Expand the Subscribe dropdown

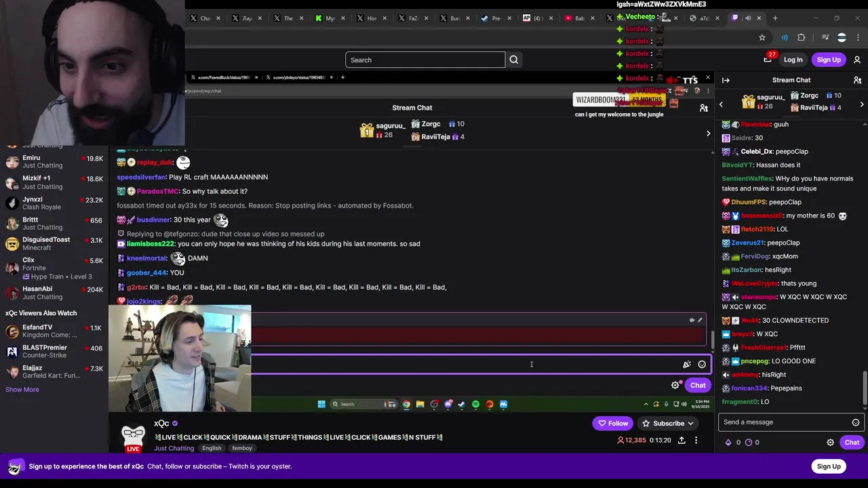click(x=668, y=424)
